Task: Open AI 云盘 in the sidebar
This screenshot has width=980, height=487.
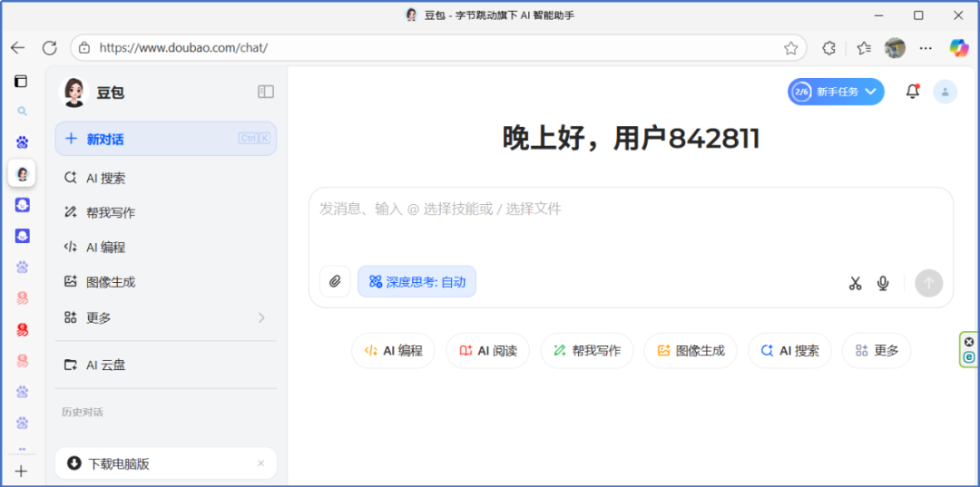Action: [x=166, y=365]
